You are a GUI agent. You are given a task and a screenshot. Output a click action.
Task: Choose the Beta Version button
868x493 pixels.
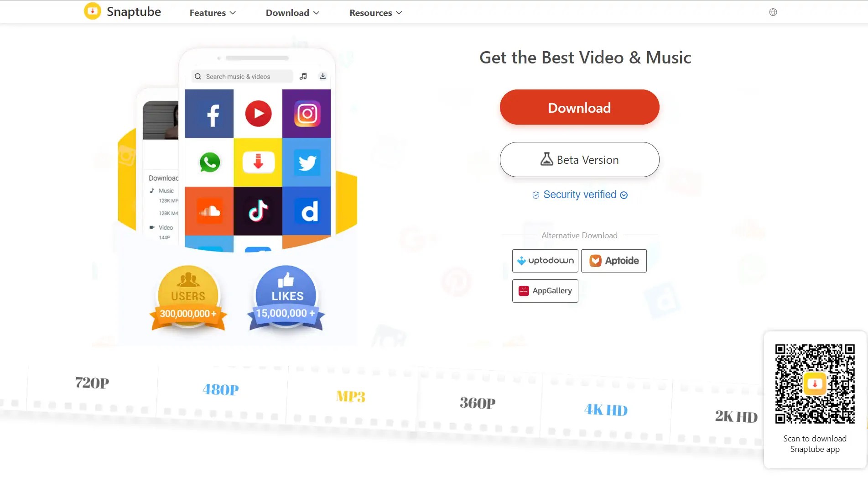tap(579, 160)
